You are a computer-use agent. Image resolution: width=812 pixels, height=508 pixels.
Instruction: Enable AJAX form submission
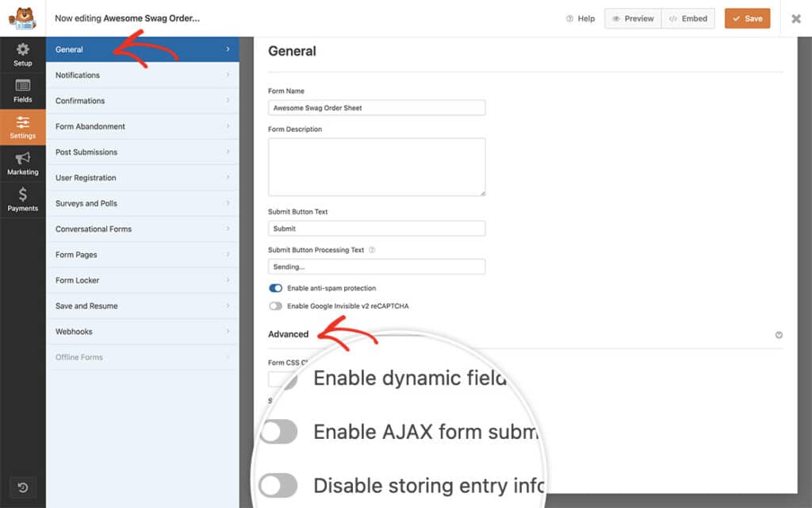278,432
